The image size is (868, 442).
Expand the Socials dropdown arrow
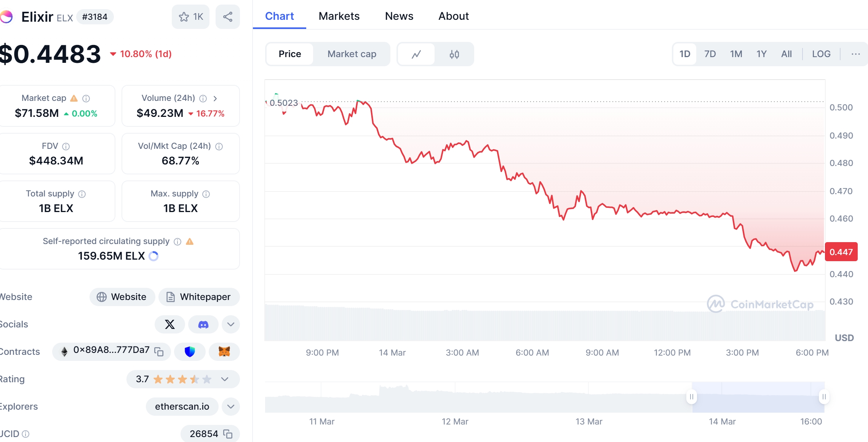(x=231, y=324)
